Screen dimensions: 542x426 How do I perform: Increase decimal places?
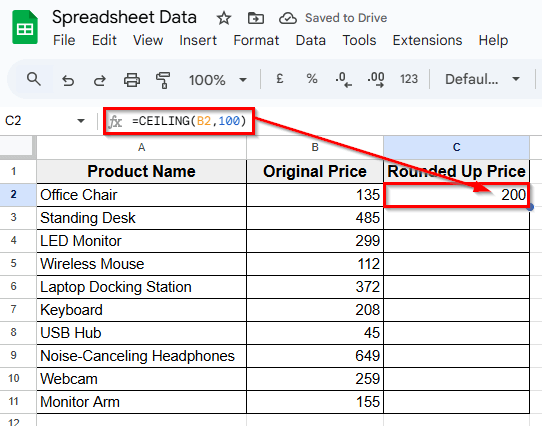tap(376, 79)
